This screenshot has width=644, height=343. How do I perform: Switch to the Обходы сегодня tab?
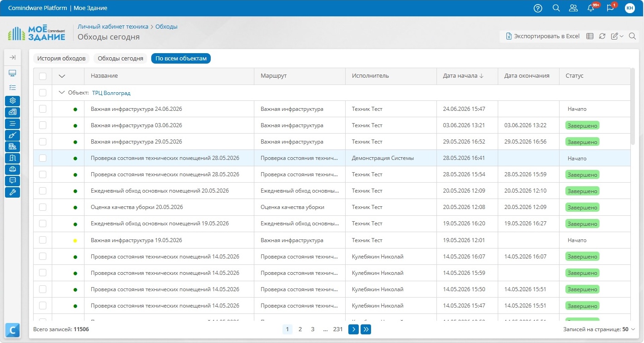coord(120,58)
